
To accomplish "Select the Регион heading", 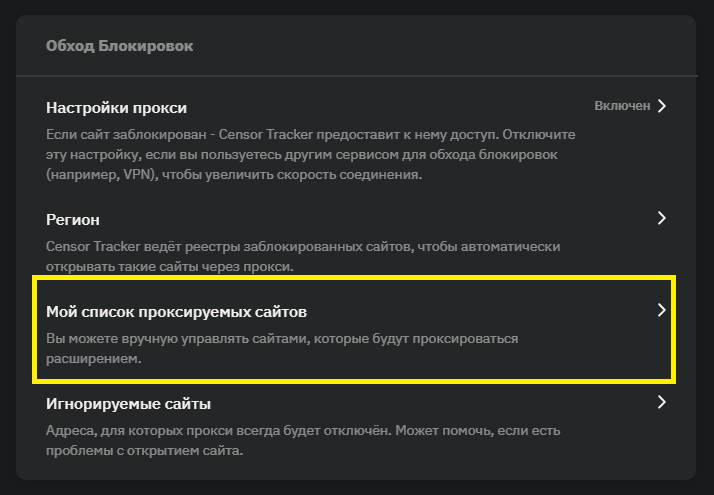I will 74,219.
